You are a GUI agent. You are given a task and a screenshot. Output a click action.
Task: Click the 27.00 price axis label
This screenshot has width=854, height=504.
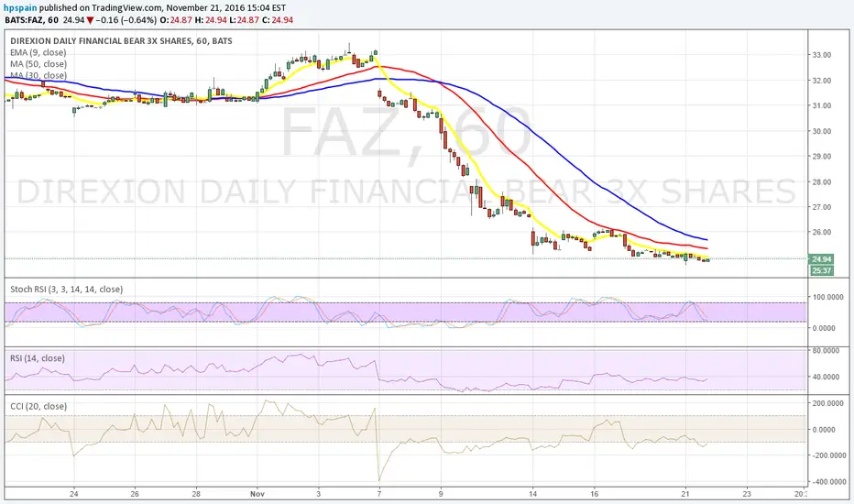[822, 207]
